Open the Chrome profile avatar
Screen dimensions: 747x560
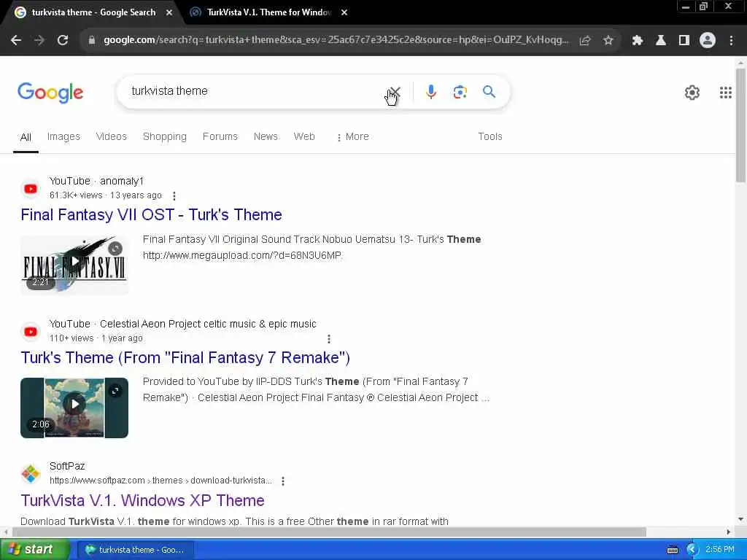[x=708, y=41]
